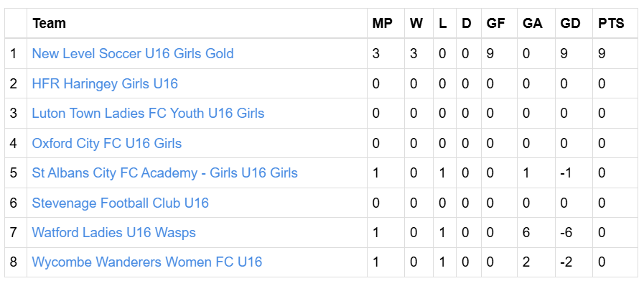Image resolution: width=644 pixels, height=281 pixels.
Task: Select the GF column header
Action: [x=495, y=24]
